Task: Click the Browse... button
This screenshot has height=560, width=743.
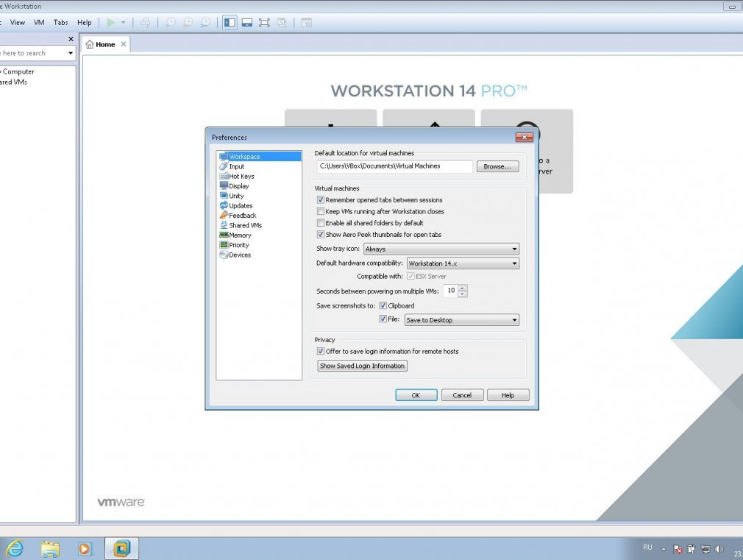Action: click(x=497, y=166)
